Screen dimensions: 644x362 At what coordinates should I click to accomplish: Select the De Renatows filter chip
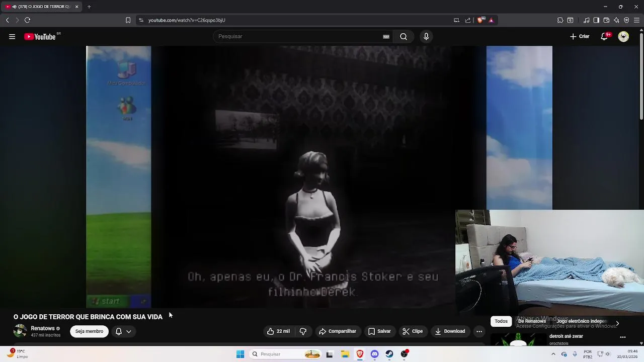(532, 321)
